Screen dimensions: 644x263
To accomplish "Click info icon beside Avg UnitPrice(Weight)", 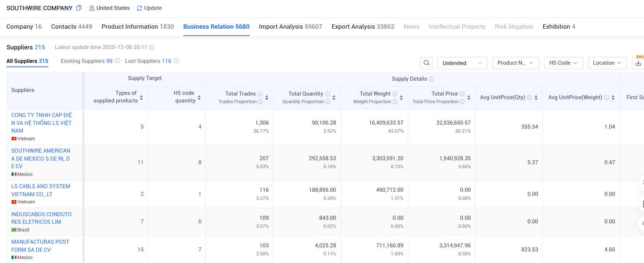I will (x=606, y=97).
